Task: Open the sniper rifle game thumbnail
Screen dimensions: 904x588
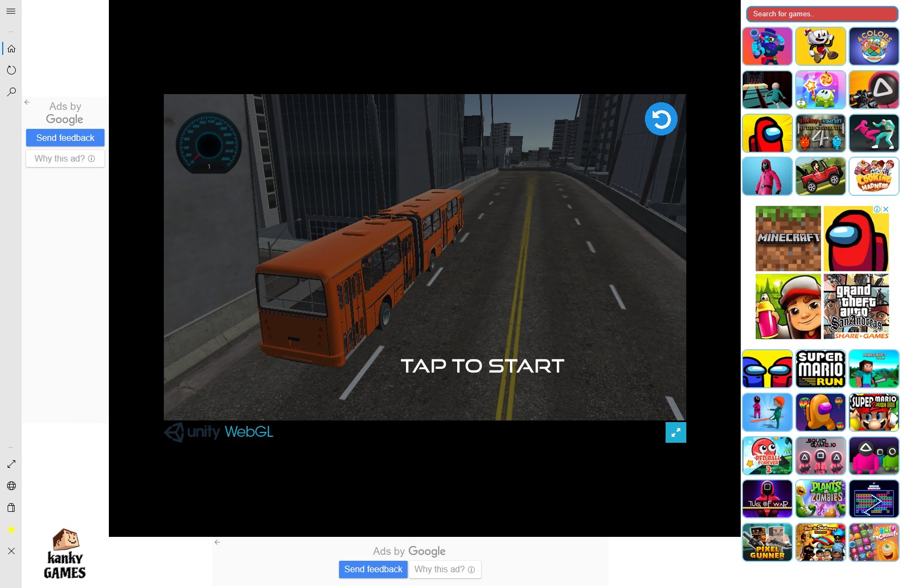Action: 874,90
